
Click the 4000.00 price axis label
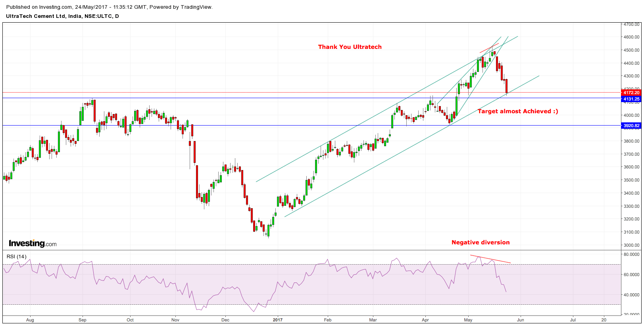631,115
